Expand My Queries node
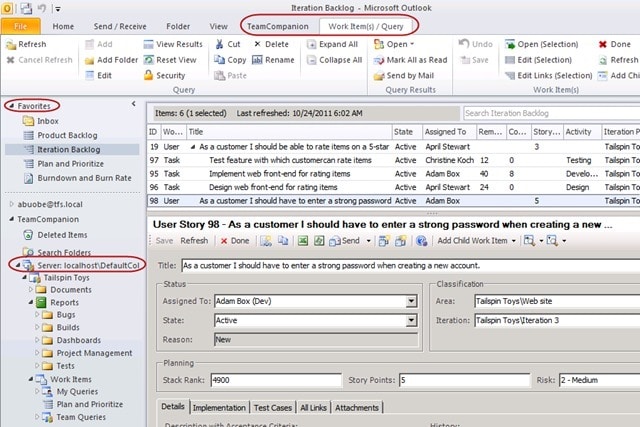Viewport: 640px width, 427px height. pyautogui.click(x=37, y=391)
